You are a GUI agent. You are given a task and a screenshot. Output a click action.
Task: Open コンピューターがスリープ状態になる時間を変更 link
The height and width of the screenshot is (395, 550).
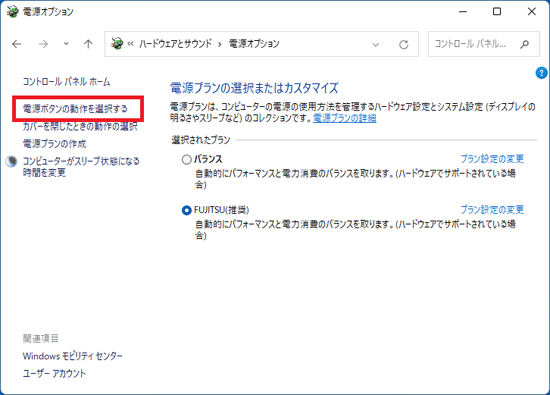(81, 167)
